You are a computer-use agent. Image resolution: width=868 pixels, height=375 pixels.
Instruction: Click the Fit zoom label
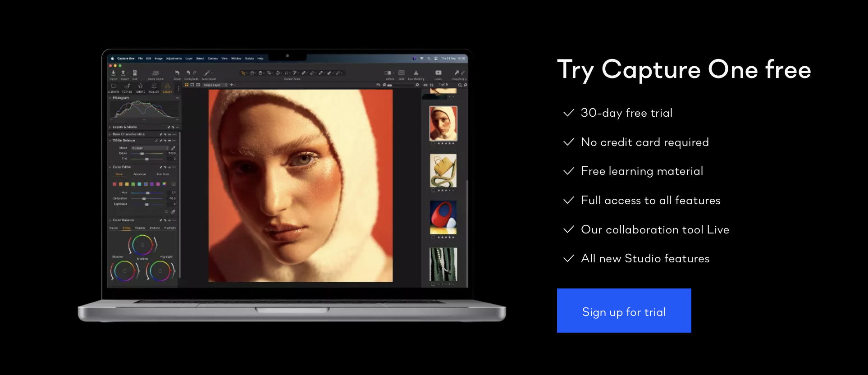378,85
